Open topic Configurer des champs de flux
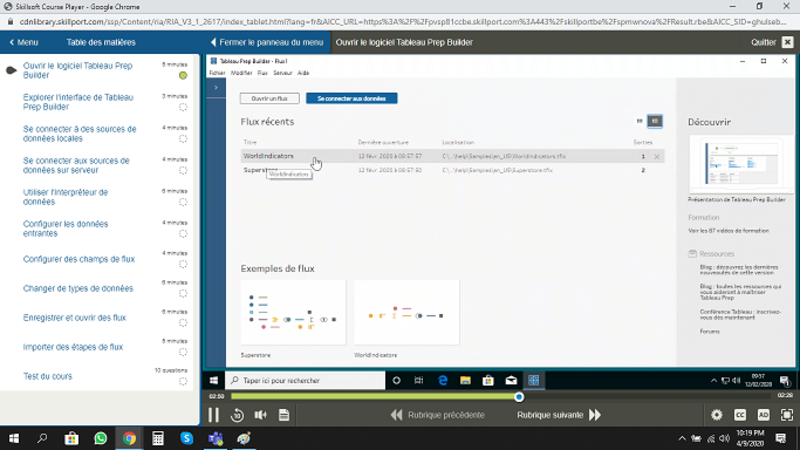This screenshot has height=450, width=800. coord(79,259)
